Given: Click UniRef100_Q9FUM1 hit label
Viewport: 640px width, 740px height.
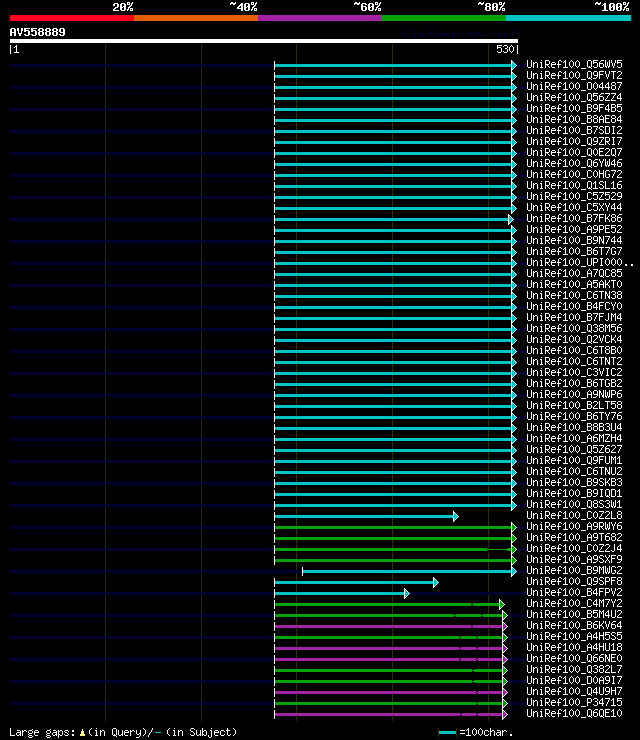Looking at the screenshot, I should click(574, 461).
